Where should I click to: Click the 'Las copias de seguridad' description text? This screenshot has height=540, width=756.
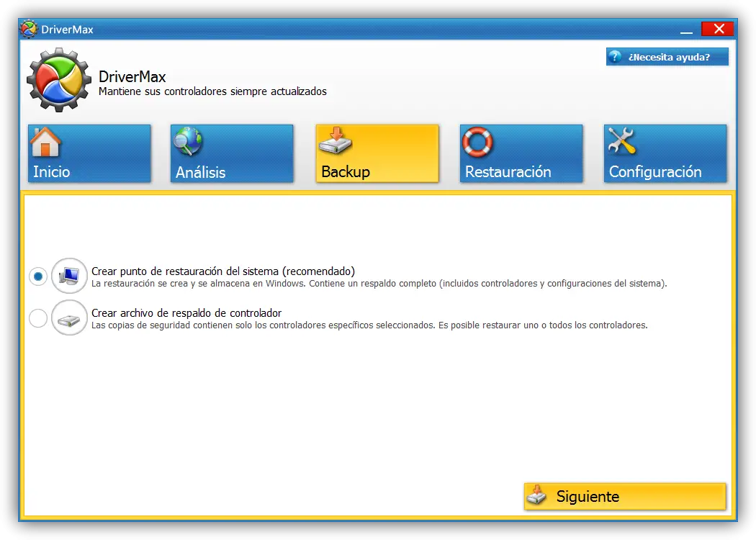[369, 325]
